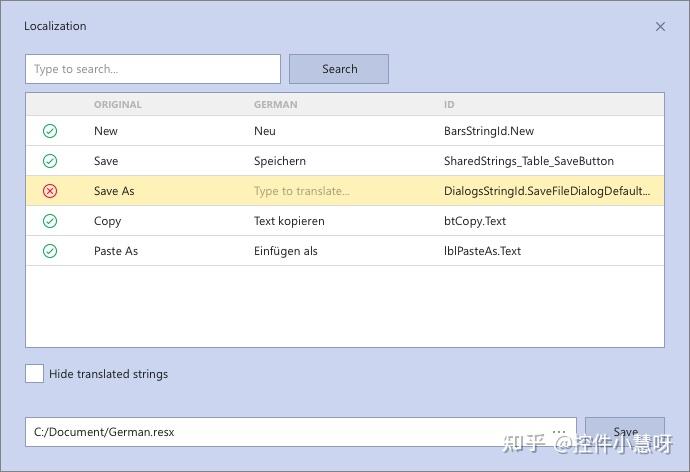The image size is (690, 472).
Task: Click the ID column header
Action: (x=449, y=104)
